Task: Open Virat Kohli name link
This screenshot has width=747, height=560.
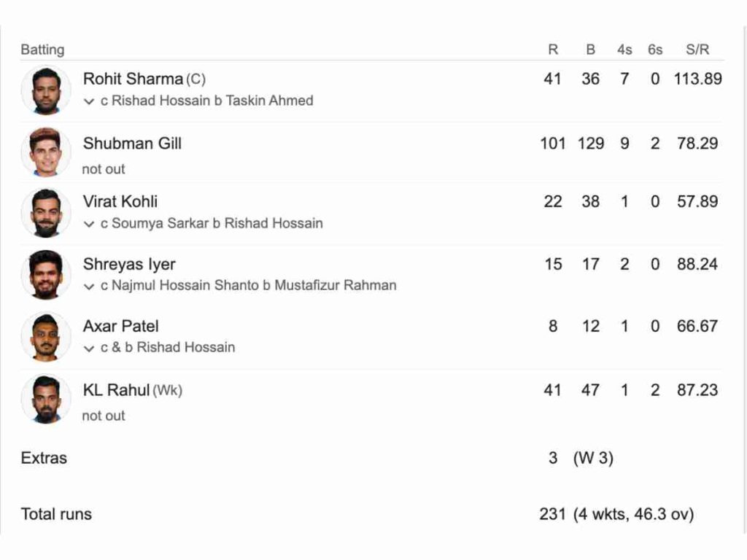Action: pos(120,202)
